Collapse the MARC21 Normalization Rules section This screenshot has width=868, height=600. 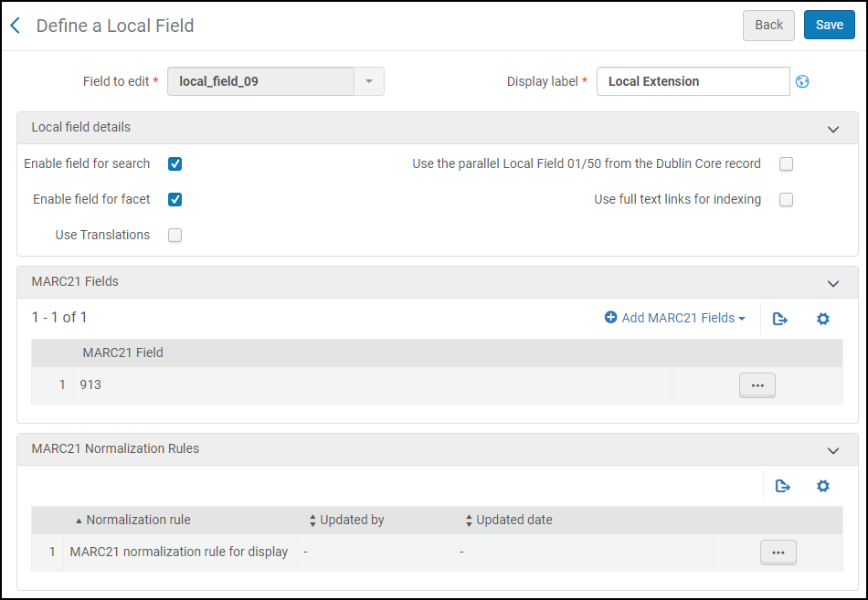(x=832, y=450)
